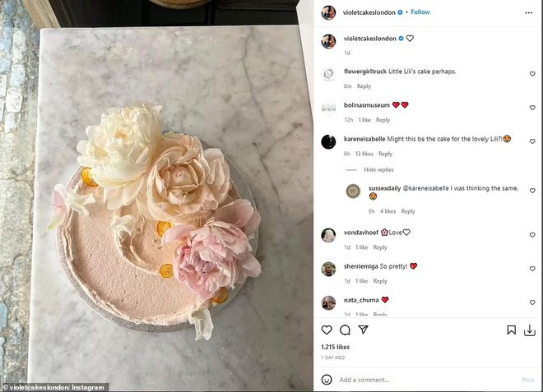This screenshot has height=392, width=543.
Task: Open the three-dot more options menu
Action: click(528, 13)
